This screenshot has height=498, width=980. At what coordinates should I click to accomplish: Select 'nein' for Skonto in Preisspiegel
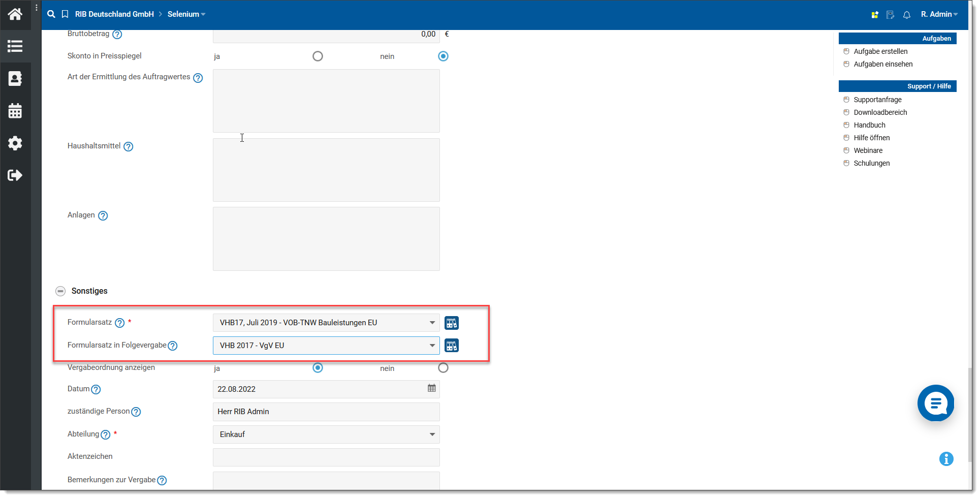[443, 56]
